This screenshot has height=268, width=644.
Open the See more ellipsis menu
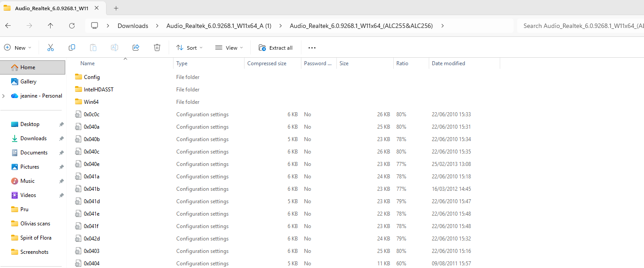[312, 48]
